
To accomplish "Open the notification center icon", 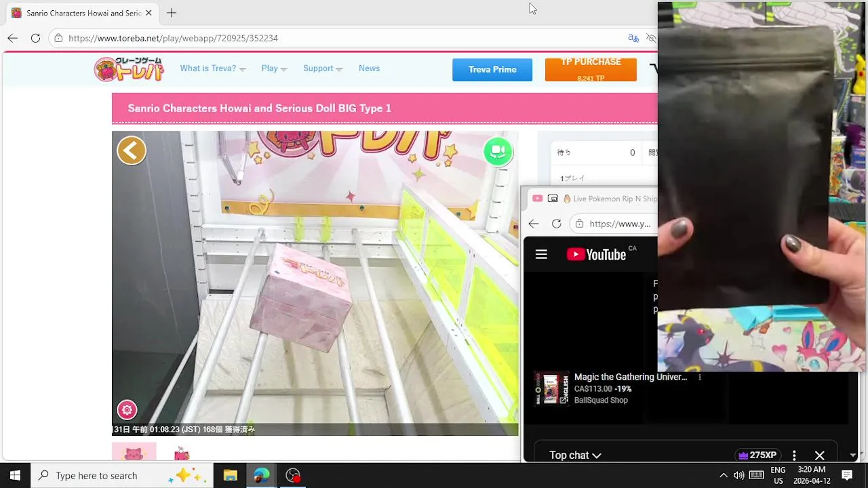I will (x=847, y=475).
